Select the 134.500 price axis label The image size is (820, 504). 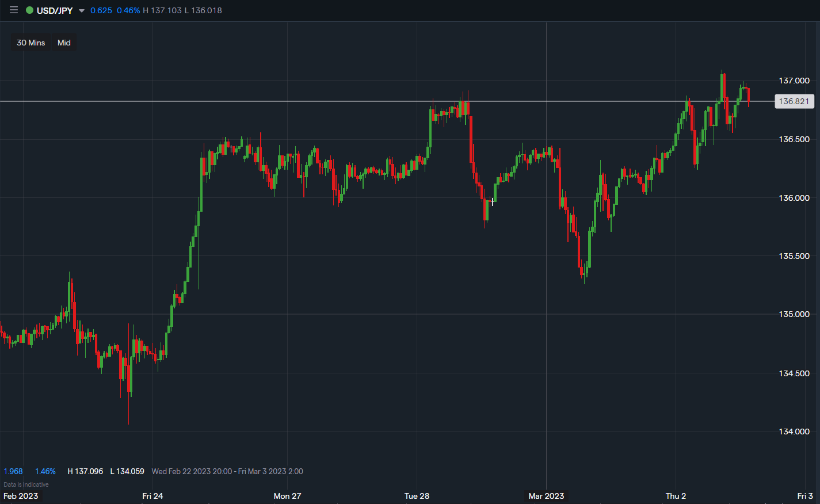tap(794, 373)
